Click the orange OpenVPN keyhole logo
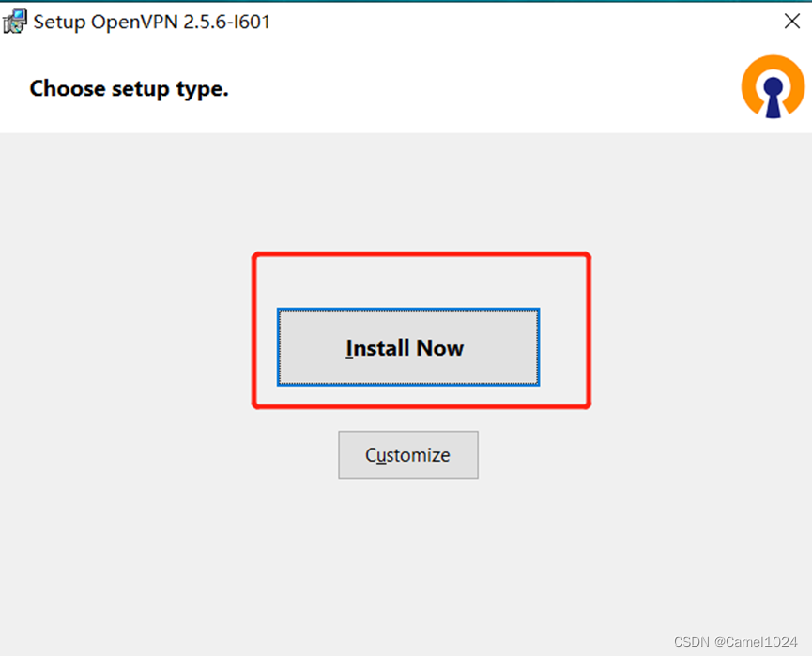Viewport: 812px width, 656px height. click(773, 86)
